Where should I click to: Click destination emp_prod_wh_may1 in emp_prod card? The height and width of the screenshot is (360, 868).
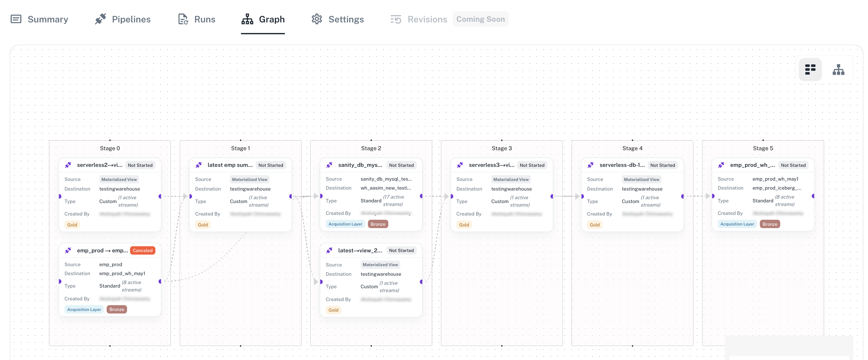pos(122,274)
